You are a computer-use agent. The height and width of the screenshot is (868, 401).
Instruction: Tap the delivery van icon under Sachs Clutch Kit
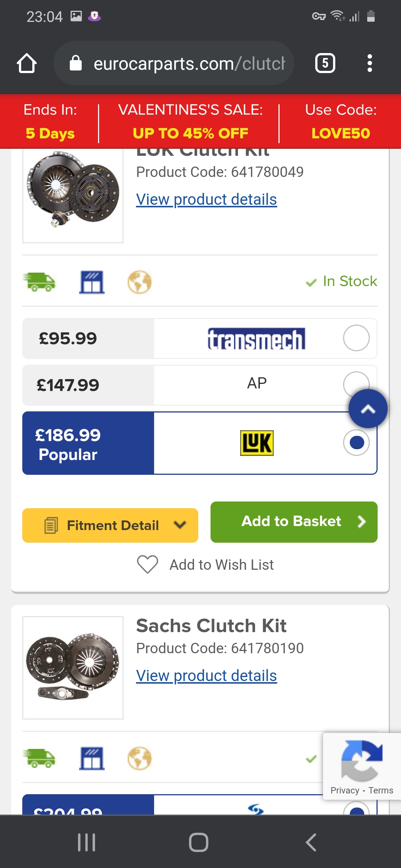[x=39, y=758]
